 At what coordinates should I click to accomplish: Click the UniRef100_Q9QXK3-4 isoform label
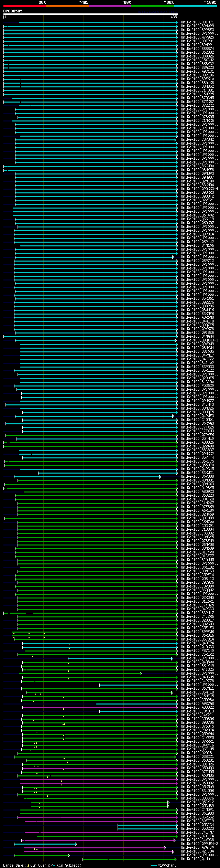199,189
